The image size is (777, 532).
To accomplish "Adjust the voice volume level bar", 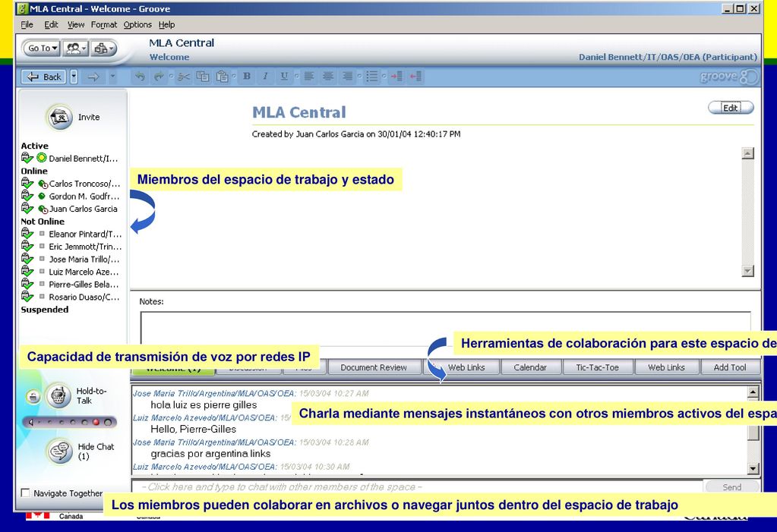I will [x=70, y=423].
